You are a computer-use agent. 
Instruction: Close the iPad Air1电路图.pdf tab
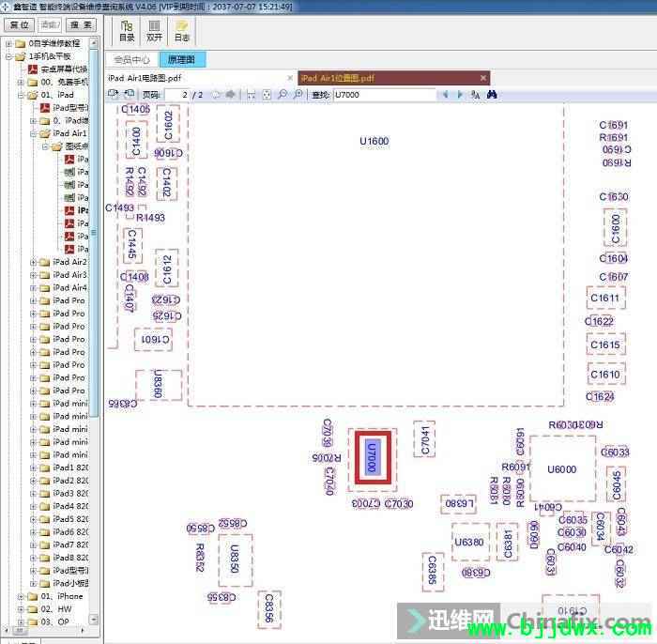pyautogui.click(x=289, y=78)
